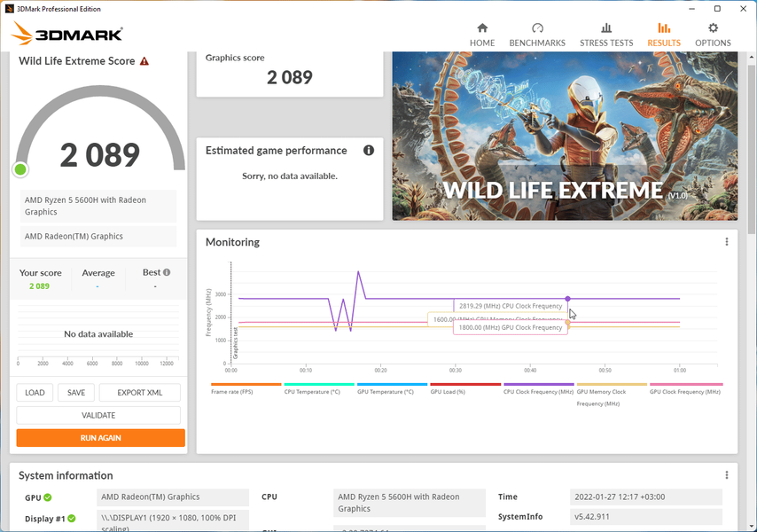Viewport: 757px width, 532px height.
Task: Click the SAVE button
Action: 76,393
